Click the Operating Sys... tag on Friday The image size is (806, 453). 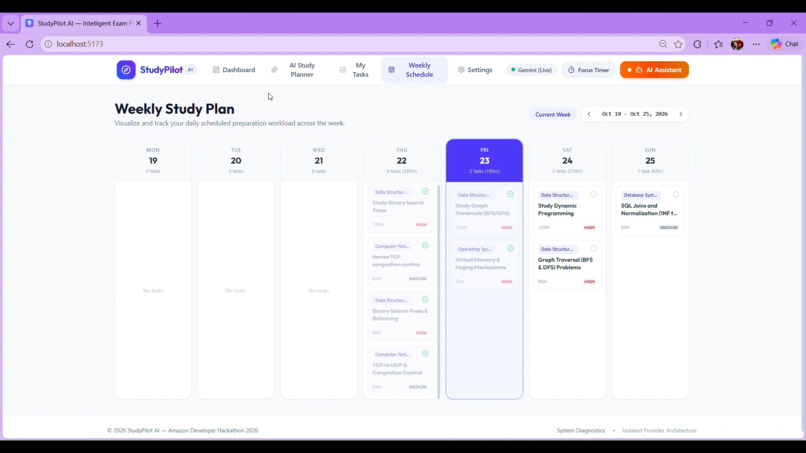(x=474, y=249)
